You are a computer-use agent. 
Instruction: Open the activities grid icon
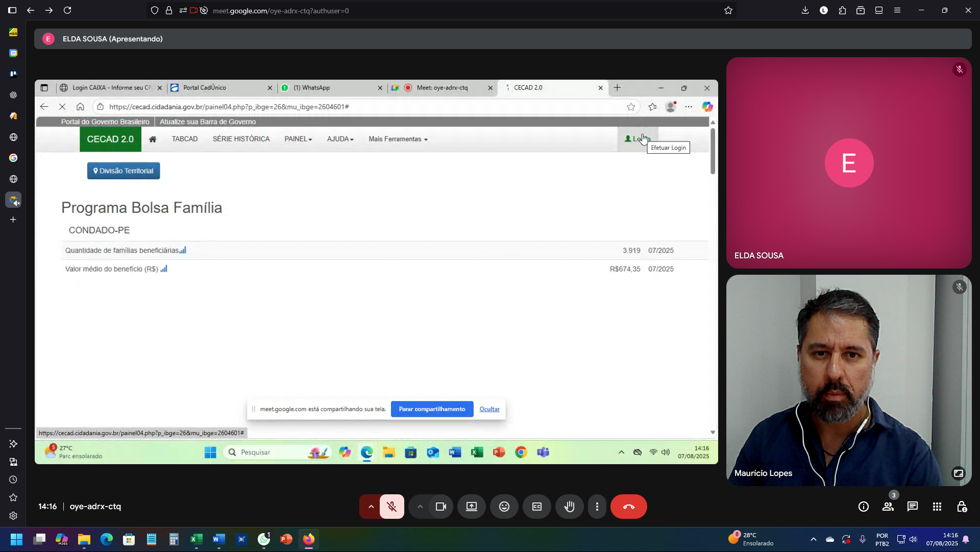937,507
